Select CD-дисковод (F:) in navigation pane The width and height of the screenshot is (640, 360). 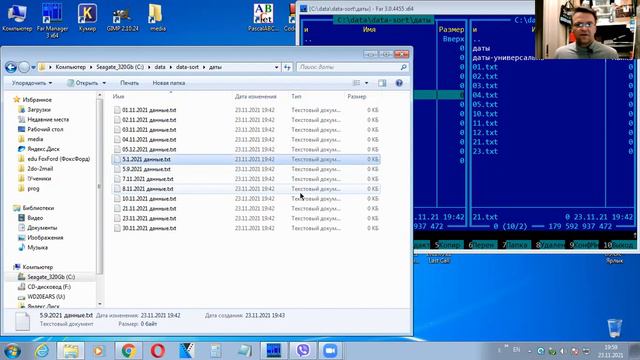click(49, 287)
